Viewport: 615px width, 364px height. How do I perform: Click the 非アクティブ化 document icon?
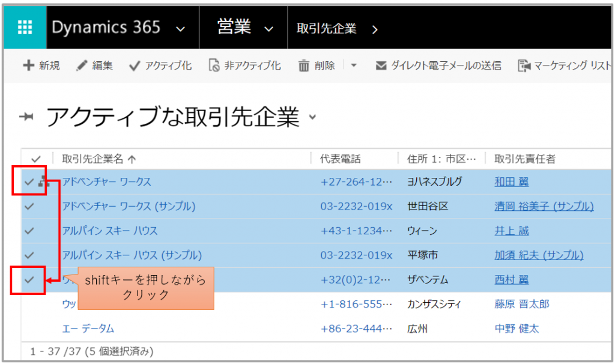click(214, 65)
